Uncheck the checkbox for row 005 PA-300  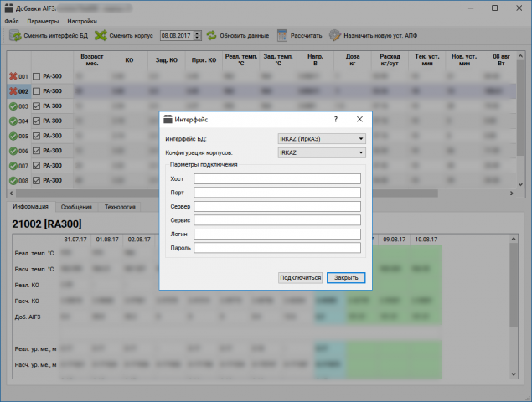36,136
